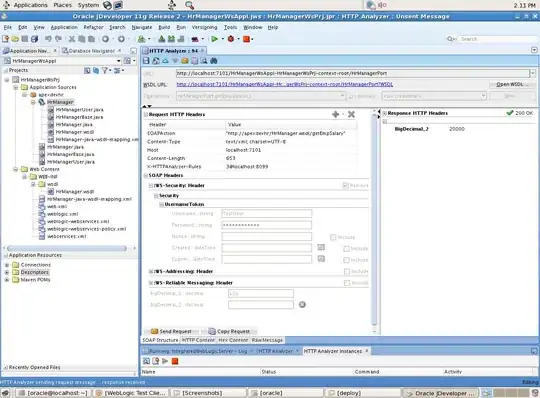Click the request pane vertical scrollbar

tap(374, 219)
